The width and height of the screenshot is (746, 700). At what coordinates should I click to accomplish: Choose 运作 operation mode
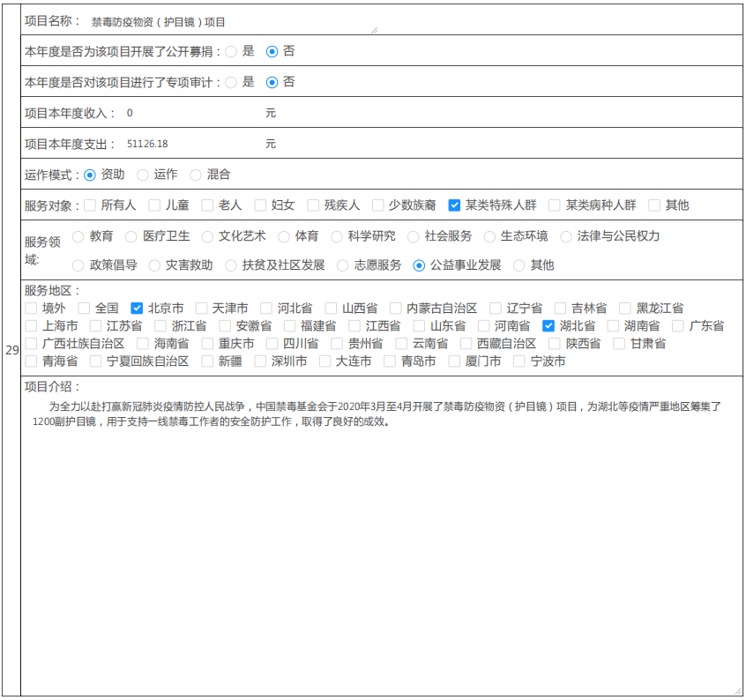pos(143,175)
